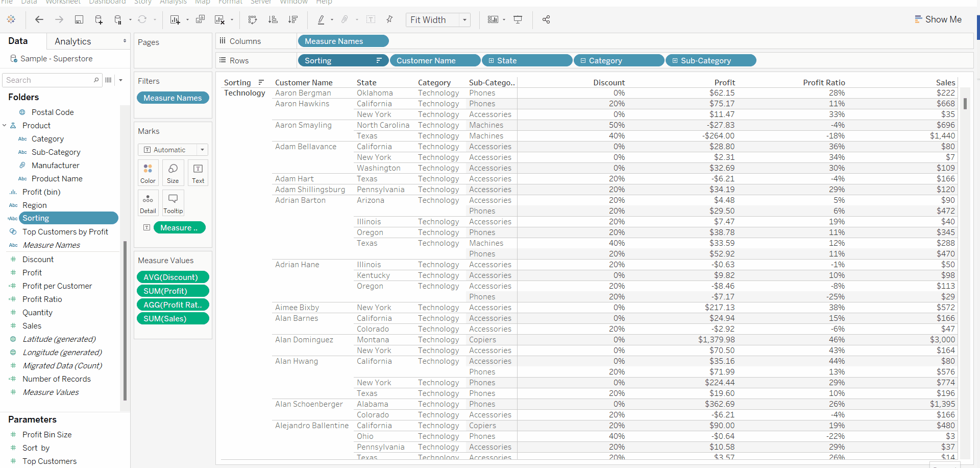This screenshot has width=980, height=468.
Task: Open the Color marks card
Action: point(148,173)
